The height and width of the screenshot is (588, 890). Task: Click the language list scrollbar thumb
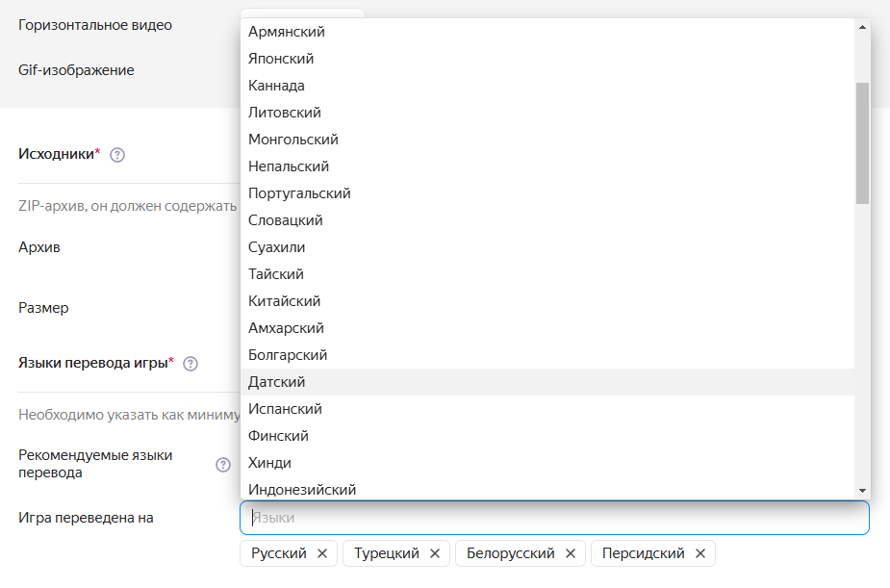tap(862, 142)
